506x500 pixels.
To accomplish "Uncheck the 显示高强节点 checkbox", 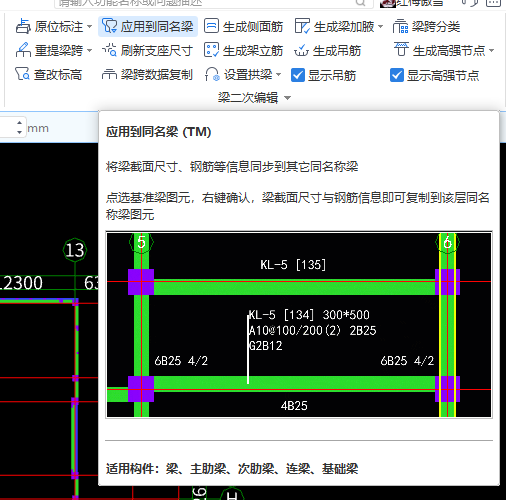I will point(397,75).
